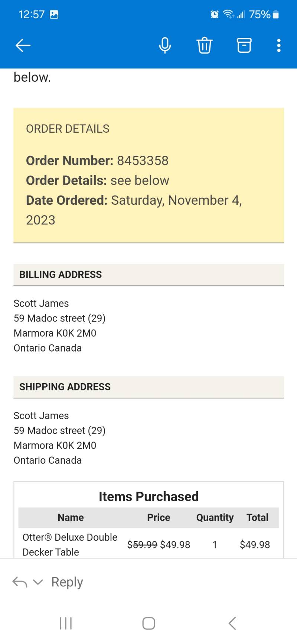This screenshot has height=644, width=297.
Task: Select the order number 8453358
Action: pos(143,161)
